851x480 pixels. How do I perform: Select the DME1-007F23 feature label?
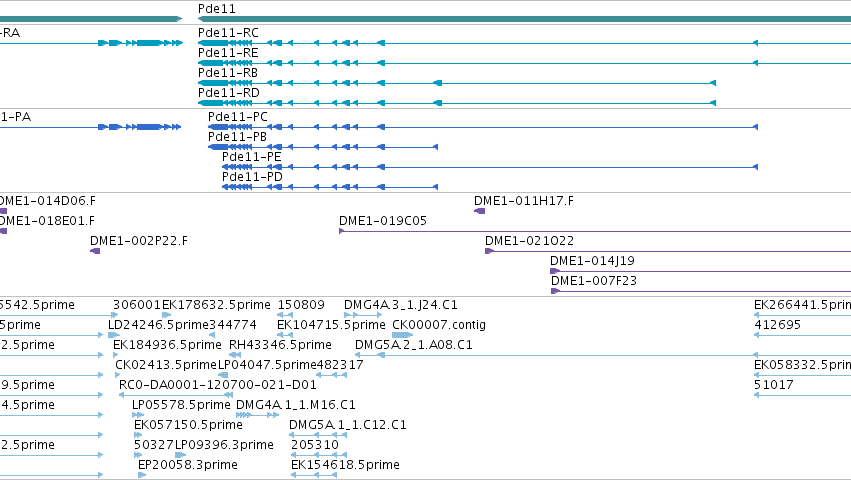[594, 281]
